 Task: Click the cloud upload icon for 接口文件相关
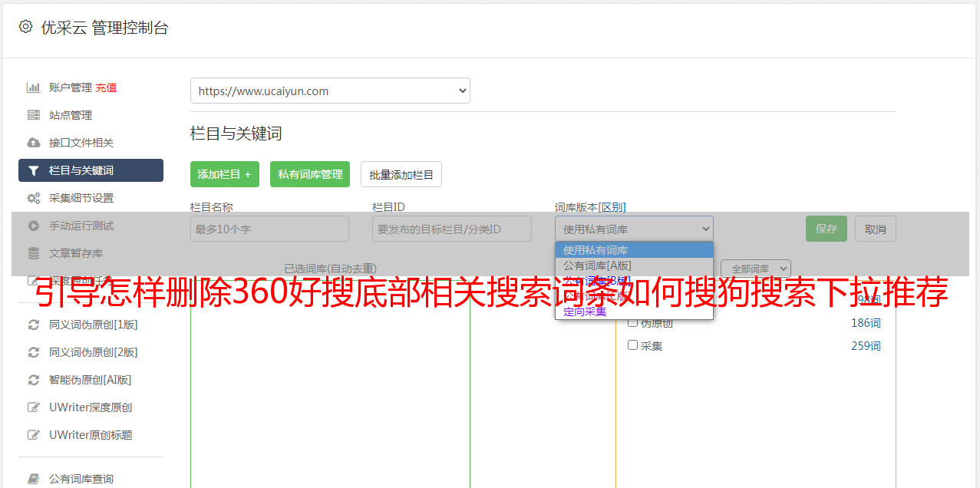[x=34, y=143]
